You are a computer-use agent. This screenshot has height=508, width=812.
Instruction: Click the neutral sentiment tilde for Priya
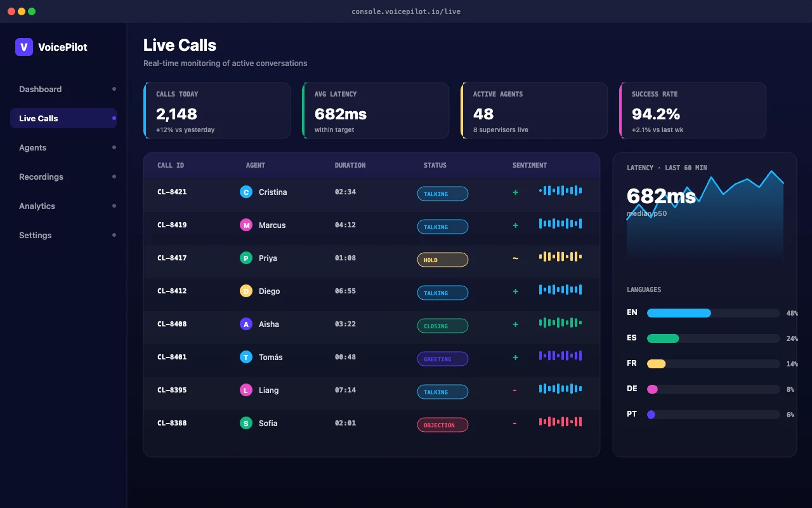click(515, 258)
